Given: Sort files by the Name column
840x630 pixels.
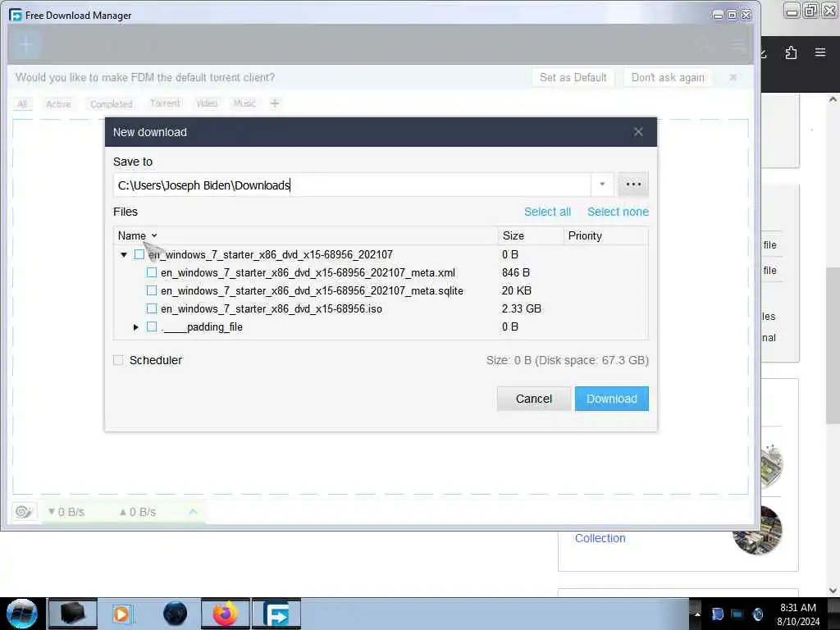Looking at the screenshot, I should click(138, 235).
